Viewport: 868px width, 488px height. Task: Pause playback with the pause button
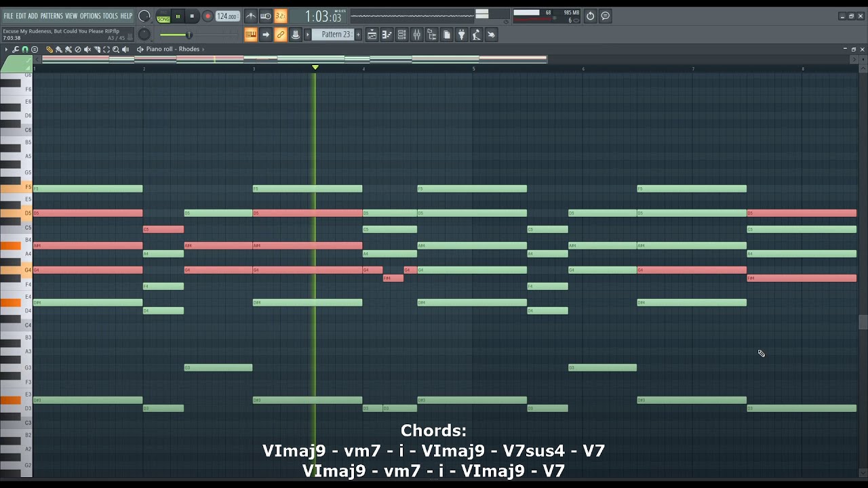pos(178,16)
